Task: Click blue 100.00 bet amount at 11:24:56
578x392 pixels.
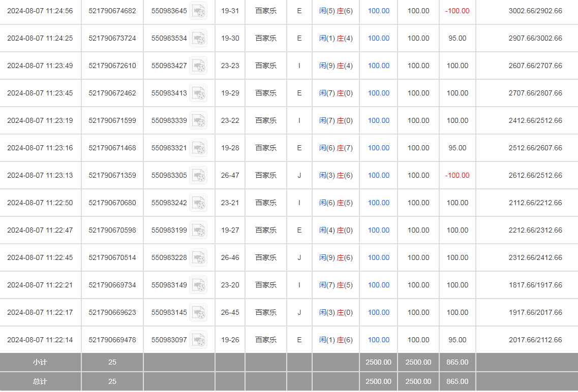Action: coord(378,11)
